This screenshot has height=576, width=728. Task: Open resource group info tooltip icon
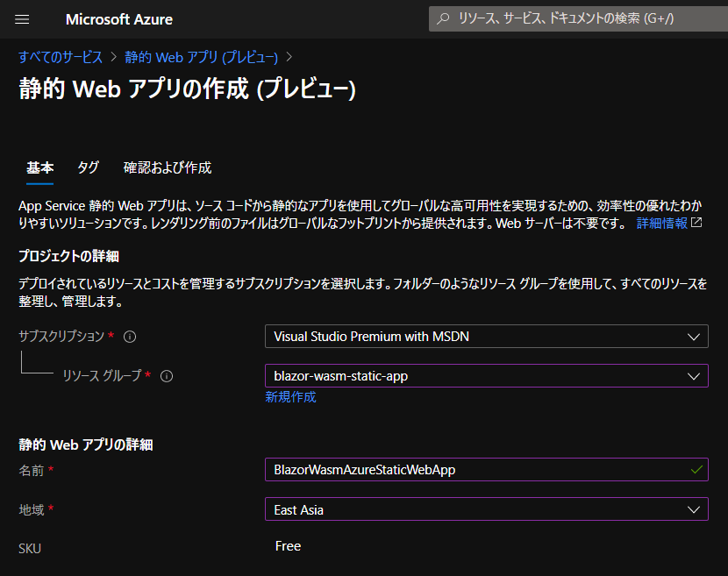click(x=167, y=376)
